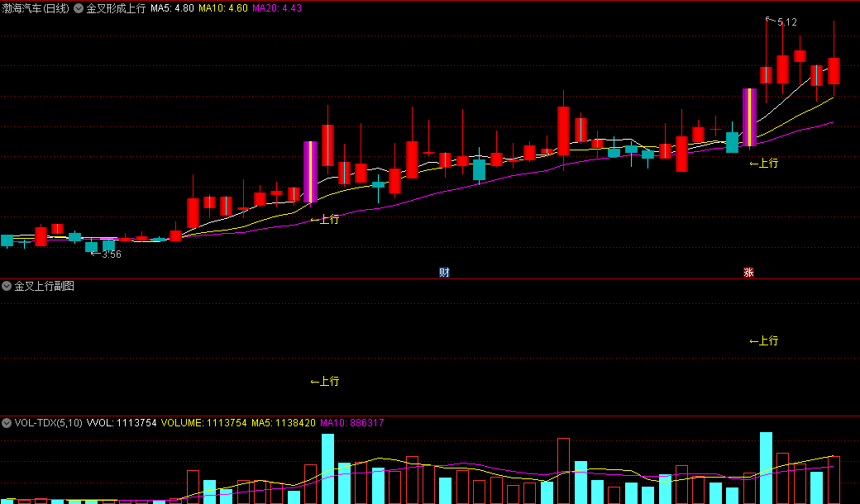Click the MA20: 4.43 value label

click(x=277, y=8)
